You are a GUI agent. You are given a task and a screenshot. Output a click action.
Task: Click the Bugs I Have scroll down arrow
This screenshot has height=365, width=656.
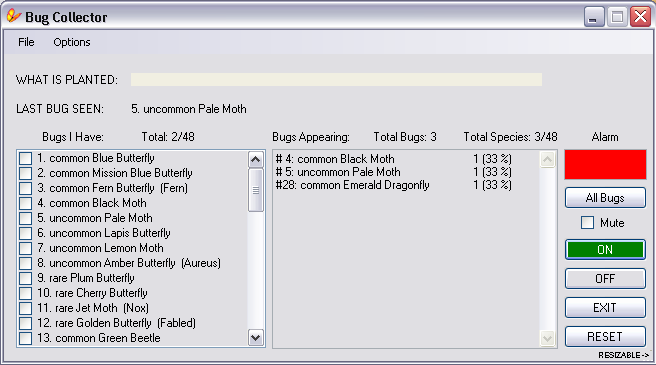click(256, 337)
